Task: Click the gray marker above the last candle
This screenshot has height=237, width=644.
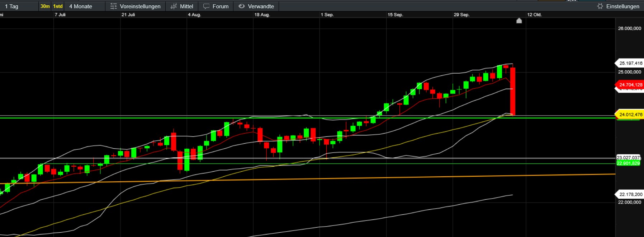Action: tap(519, 20)
